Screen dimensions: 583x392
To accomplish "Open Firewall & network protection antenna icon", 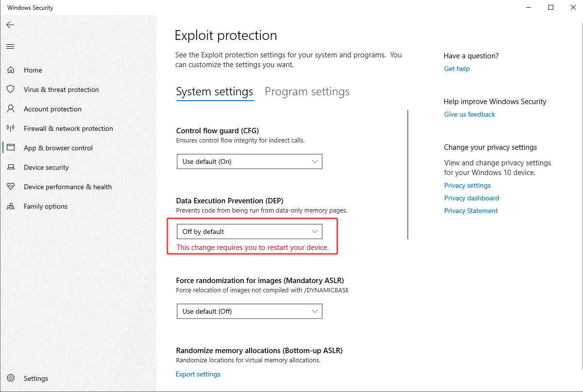I will (x=11, y=128).
